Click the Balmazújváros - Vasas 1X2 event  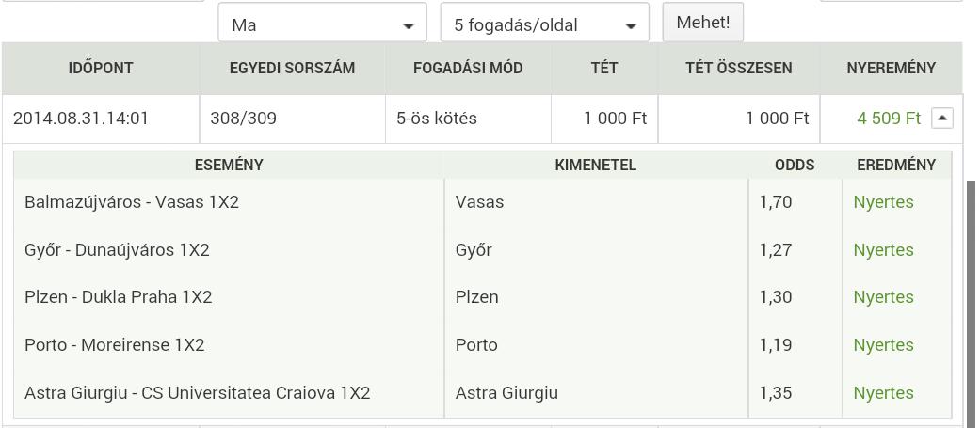point(132,202)
